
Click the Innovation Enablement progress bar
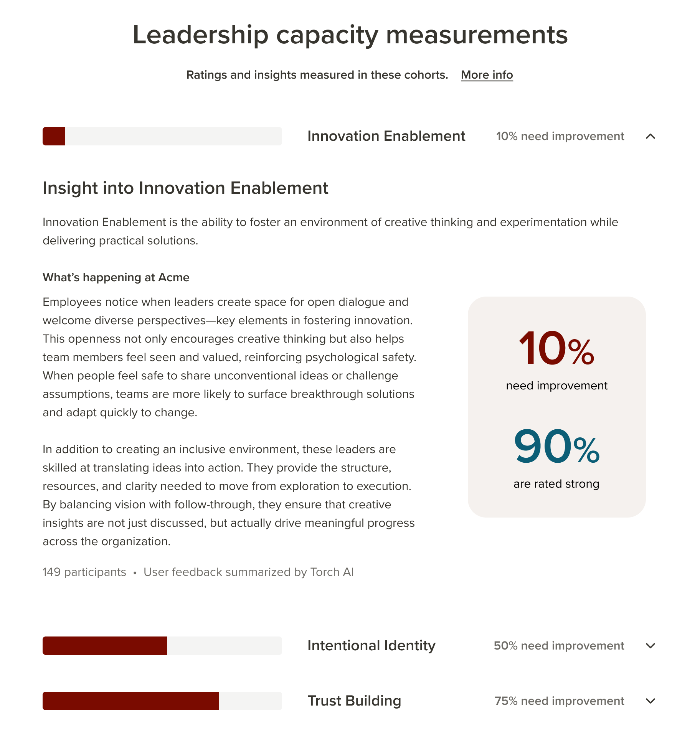point(162,136)
